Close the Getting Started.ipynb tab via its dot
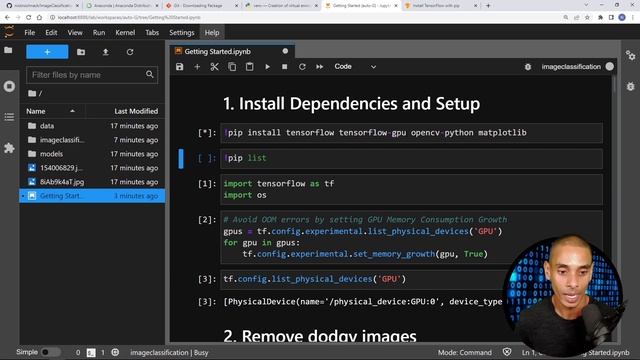 point(285,51)
